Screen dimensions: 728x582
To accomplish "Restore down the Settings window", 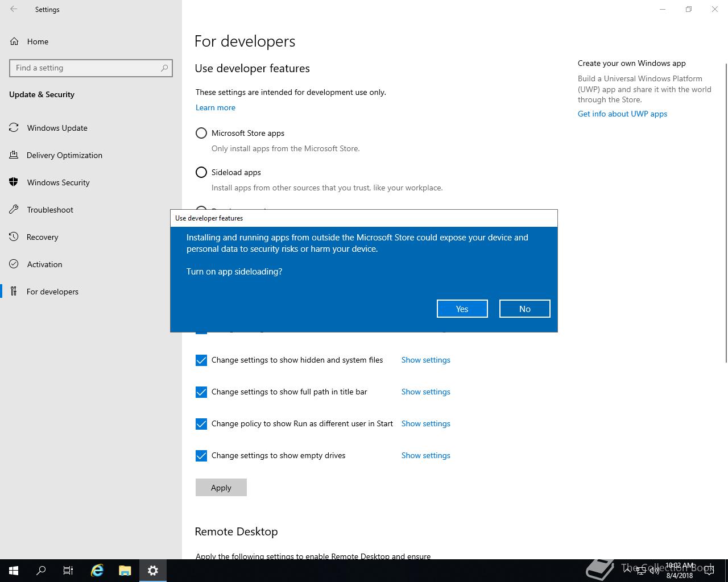I will [x=689, y=9].
